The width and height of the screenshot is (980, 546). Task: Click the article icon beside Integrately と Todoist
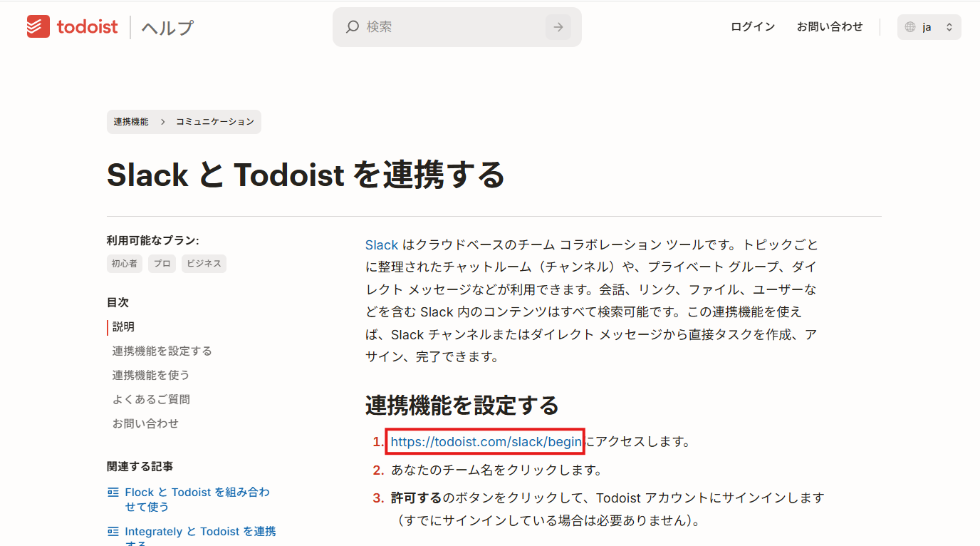click(113, 531)
